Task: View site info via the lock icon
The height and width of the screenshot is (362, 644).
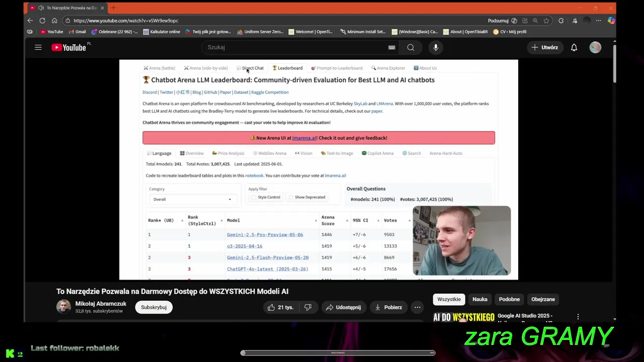Action: coord(67,21)
